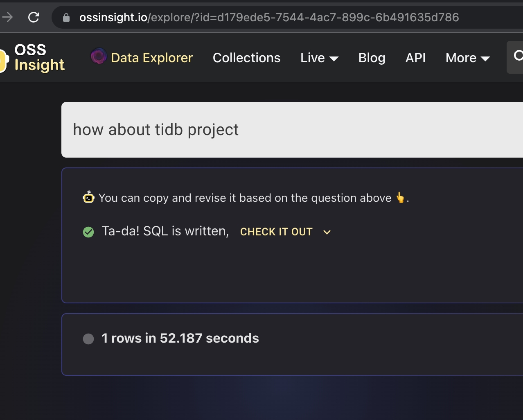Click the browser forward navigation arrow
The width and height of the screenshot is (523, 420).
(x=7, y=17)
